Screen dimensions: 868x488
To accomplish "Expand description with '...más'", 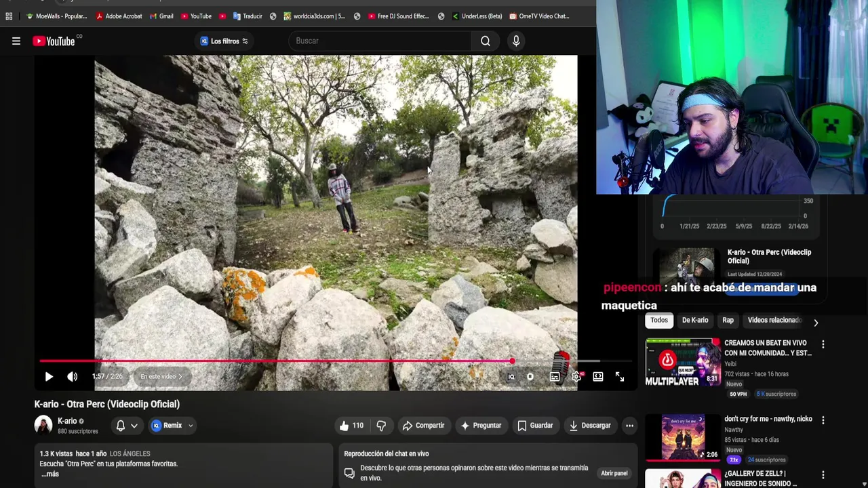I will (x=50, y=474).
